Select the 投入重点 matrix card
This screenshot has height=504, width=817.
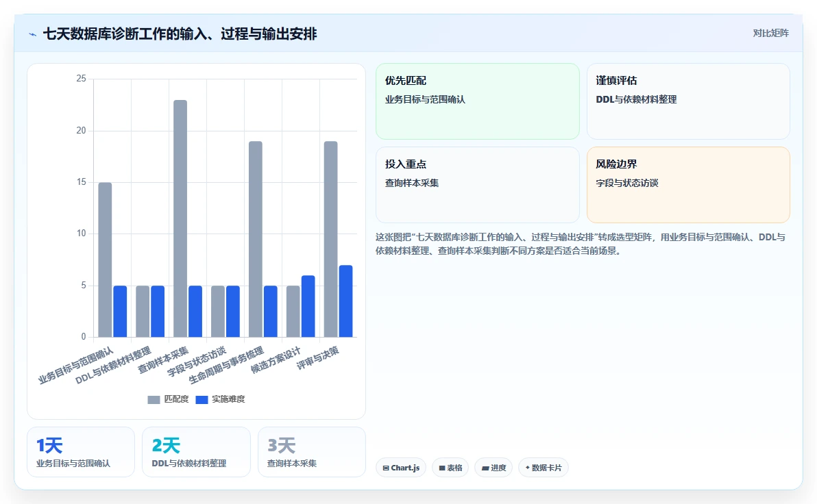(x=477, y=185)
